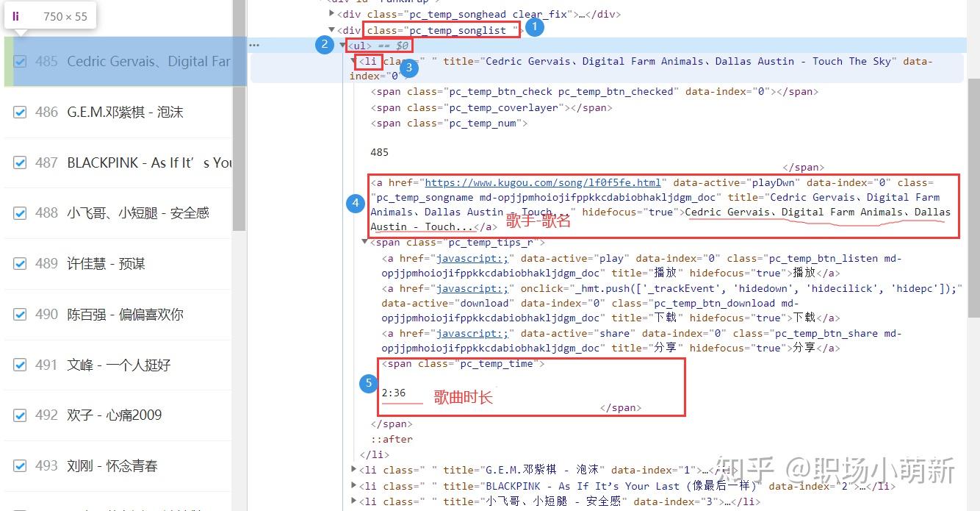Click javascript link in the 分享 anchor
This screenshot has height=511, width=980.
(x=472, y=333)
